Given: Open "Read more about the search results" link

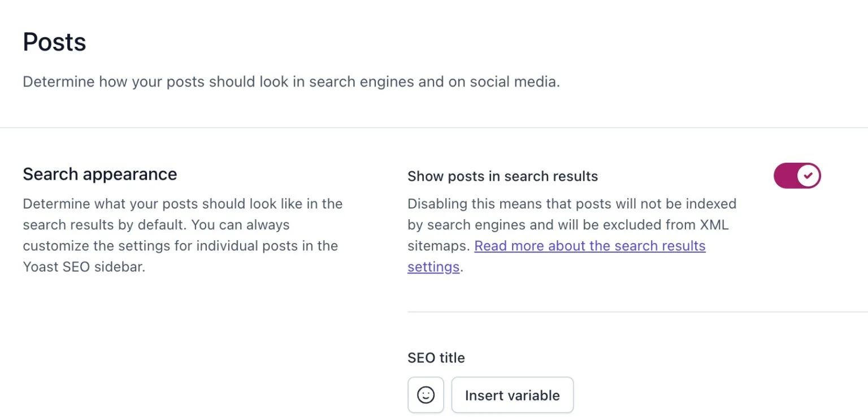Looking at the screenshot, I should pyautogui.click(x=589, y=246).
